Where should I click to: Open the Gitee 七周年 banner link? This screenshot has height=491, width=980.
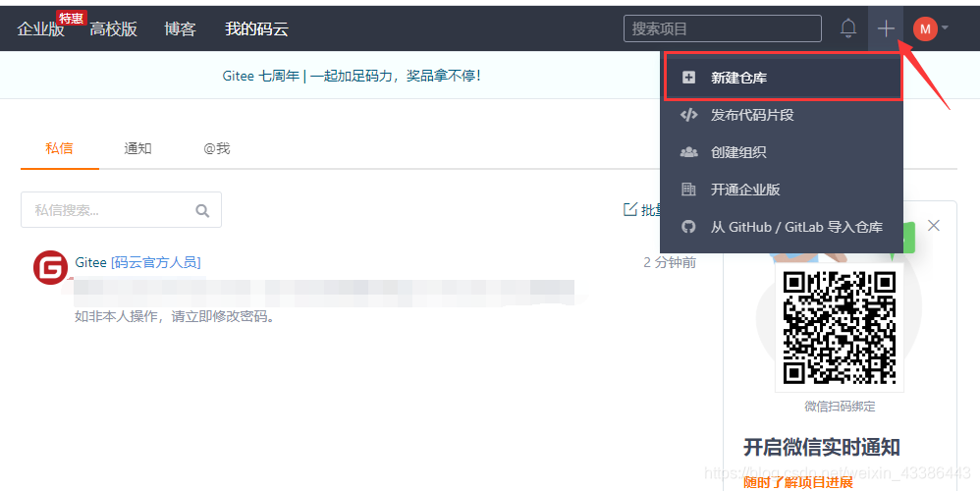click(352, 77)
